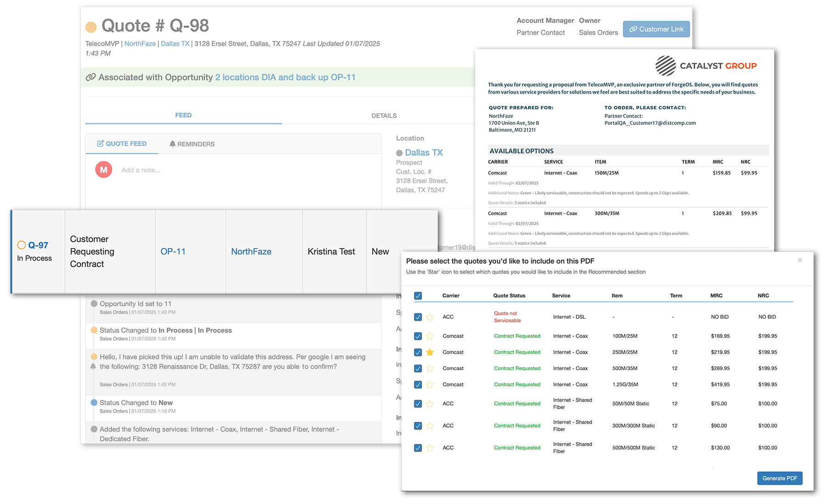Uncheck the Comcast 100M/25M quote checkbox
The width and height of the screenshot is (826, 504).
click(418, 336)
